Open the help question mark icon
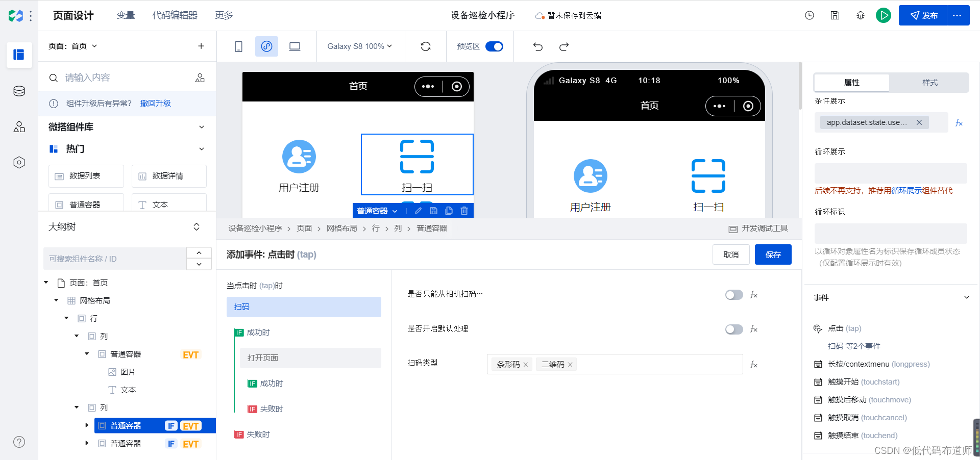This screenshot has height=460, width=980. (19, 442)
